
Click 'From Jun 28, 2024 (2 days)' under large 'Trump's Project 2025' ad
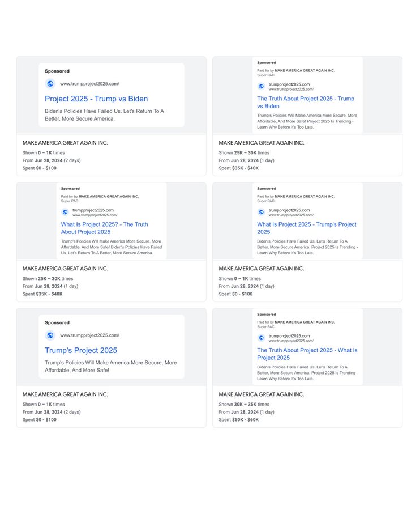point(52,412)
